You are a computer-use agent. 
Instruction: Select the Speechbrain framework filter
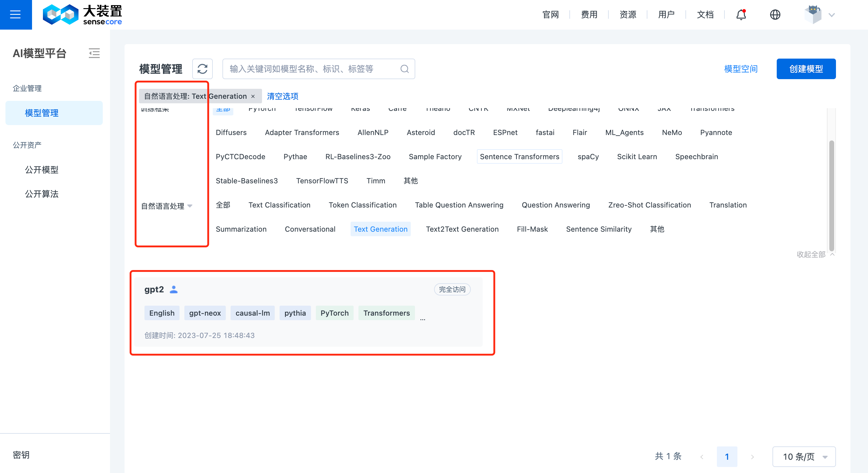pos(697,157)
